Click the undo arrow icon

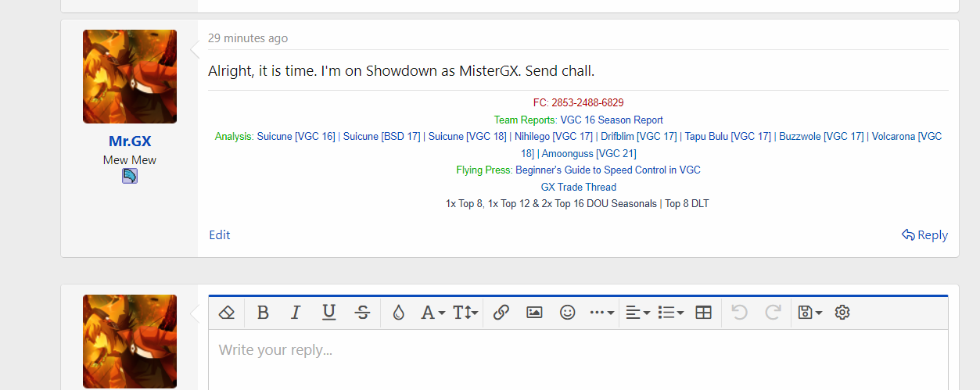pos(740,313)
